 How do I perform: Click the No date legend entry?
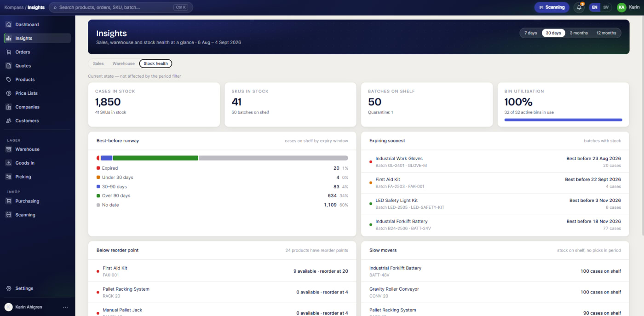tap(222, 205)
